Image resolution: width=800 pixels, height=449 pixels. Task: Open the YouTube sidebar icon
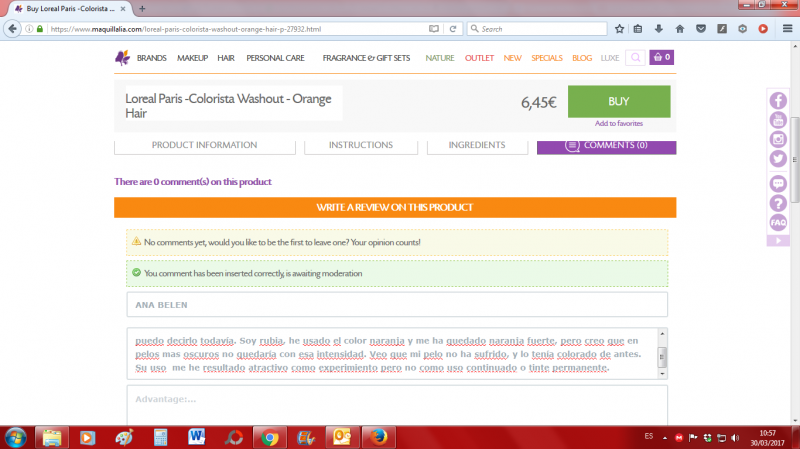coord(778,120)
